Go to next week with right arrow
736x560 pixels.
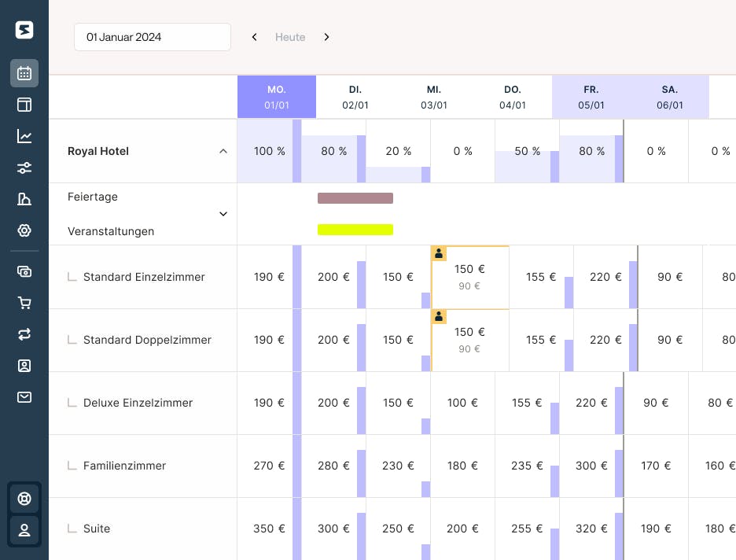326,37
